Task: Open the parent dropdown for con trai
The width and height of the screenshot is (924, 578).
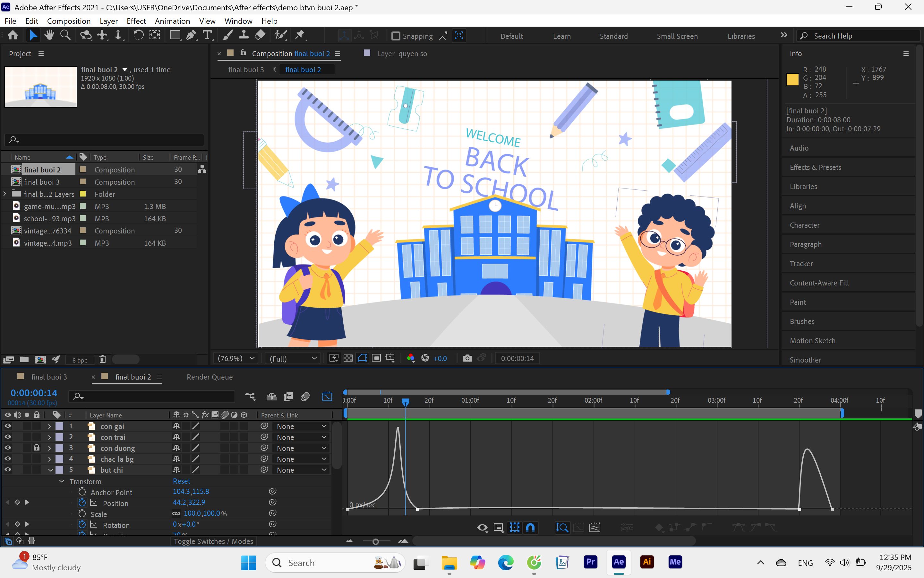Action: tap(301, 437)
